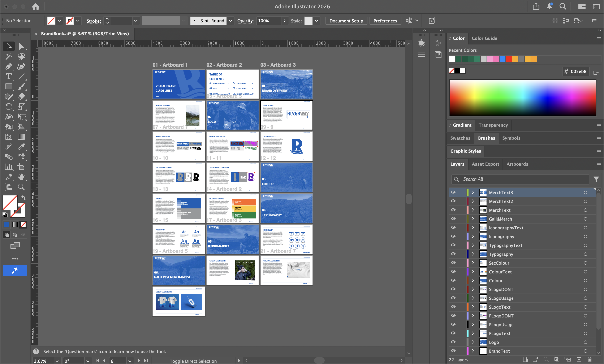604x364 pixels.
Task: Open Preferences from control bar
Action: point(385,21)
